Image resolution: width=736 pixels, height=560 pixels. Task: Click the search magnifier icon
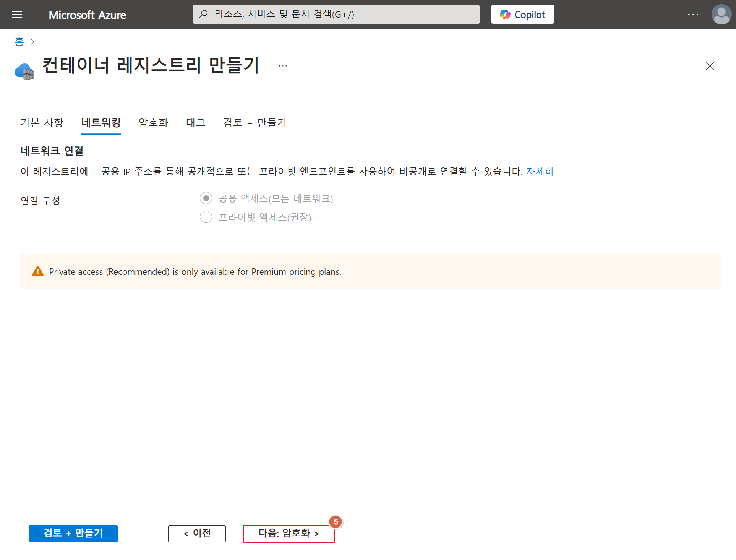203,14
